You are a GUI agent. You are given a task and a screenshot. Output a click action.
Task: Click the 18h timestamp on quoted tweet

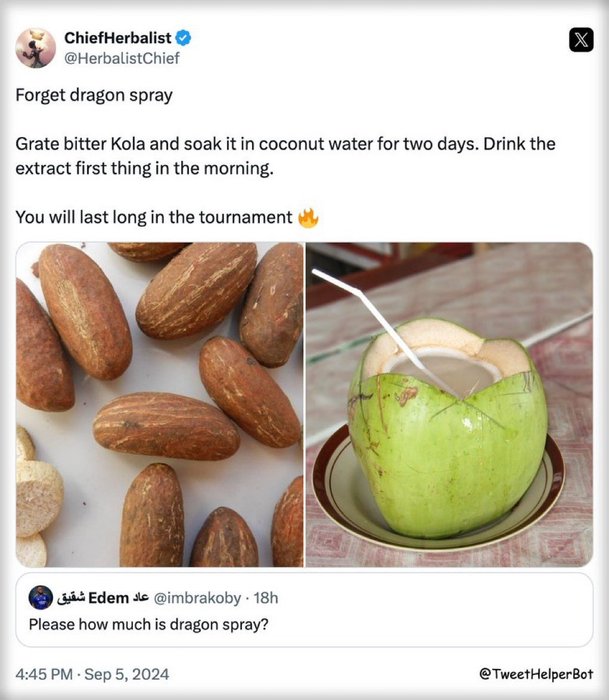click(x=266, y=598)
